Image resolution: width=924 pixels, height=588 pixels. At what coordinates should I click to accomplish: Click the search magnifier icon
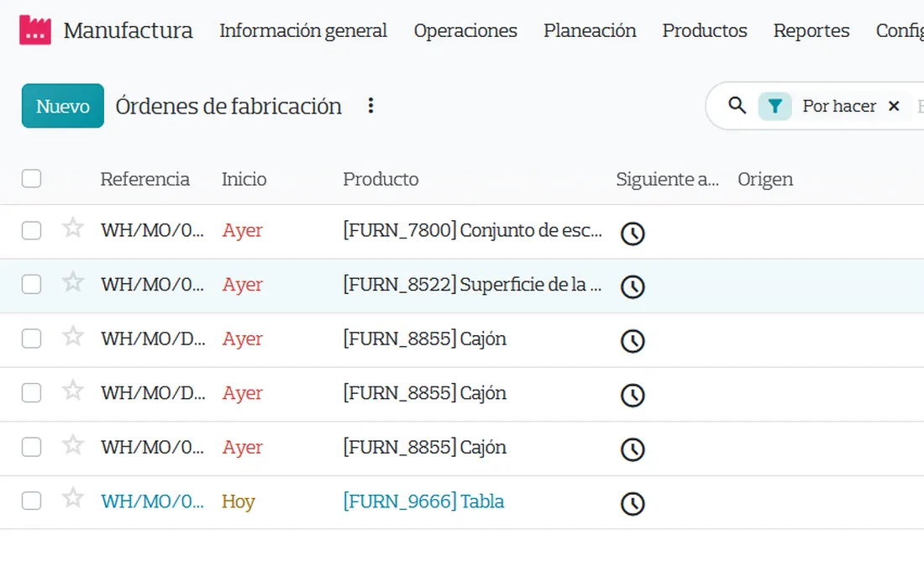737,106
